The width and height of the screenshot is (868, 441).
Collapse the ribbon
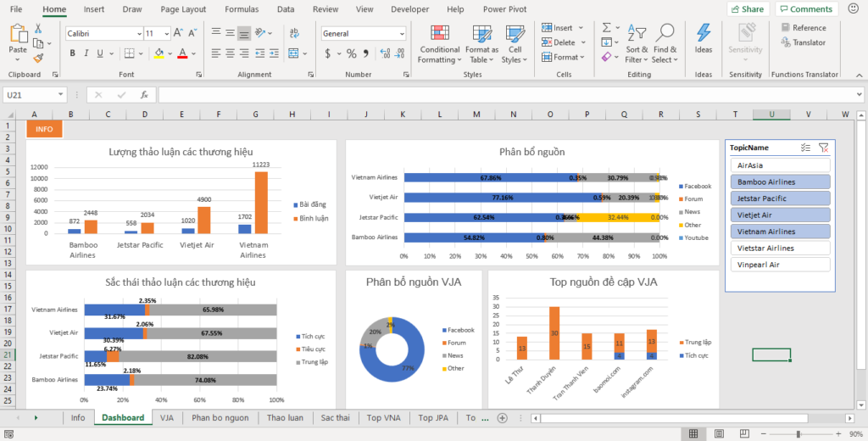(x=860, y=75)
